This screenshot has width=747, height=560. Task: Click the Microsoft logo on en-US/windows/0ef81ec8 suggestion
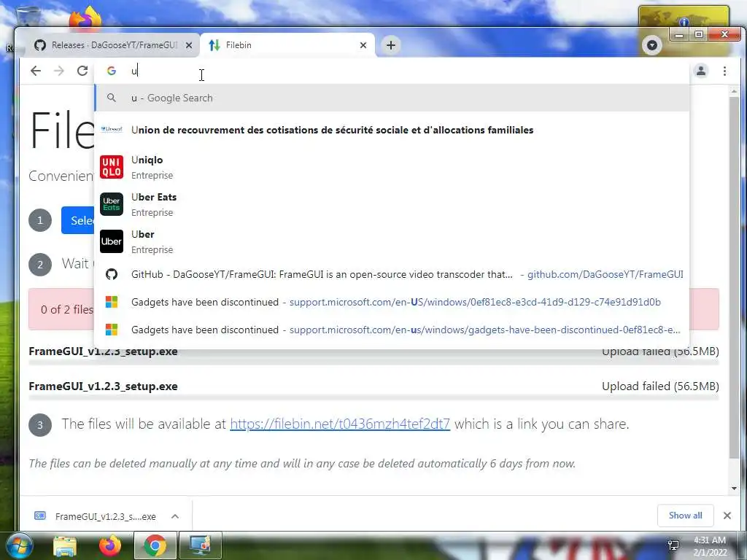(x=112, y=302)
